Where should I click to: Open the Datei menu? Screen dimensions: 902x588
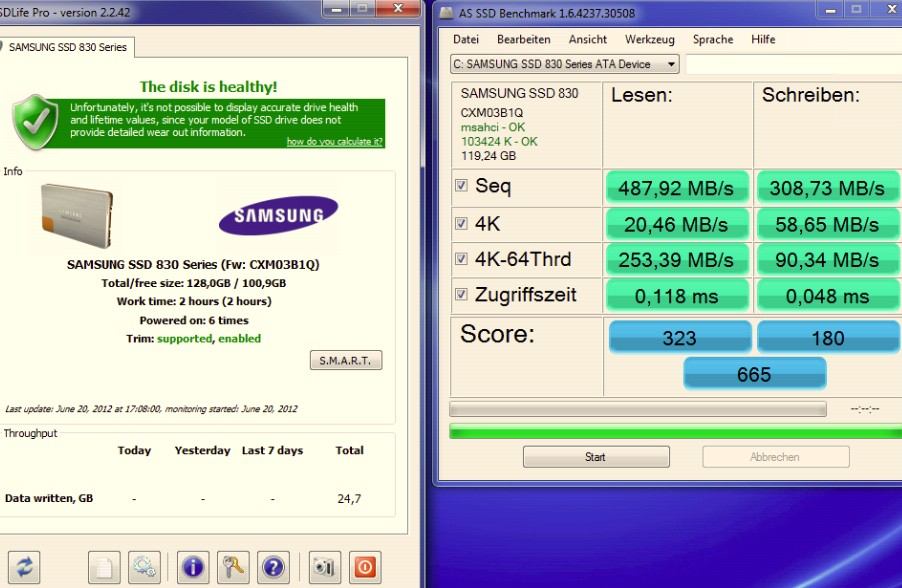(x=465, y=39)
